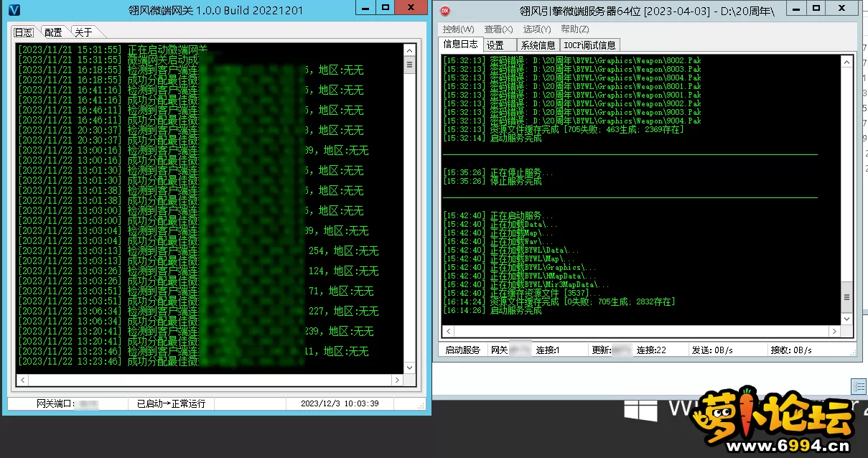Click the 网关端口 status label

tap(55, 403)
